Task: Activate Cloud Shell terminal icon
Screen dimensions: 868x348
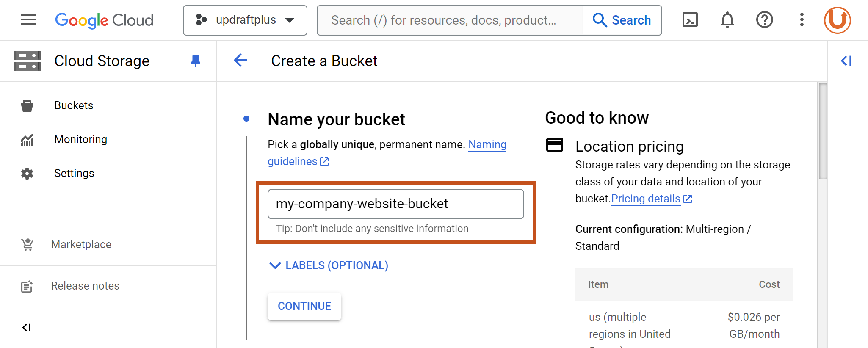Action: (690, 20)
